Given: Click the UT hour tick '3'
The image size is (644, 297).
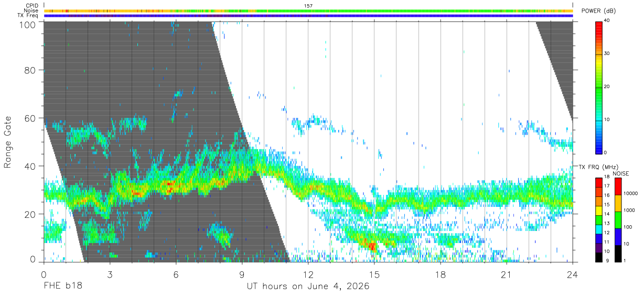Looking at the screenshot, I should coord(110,274).
